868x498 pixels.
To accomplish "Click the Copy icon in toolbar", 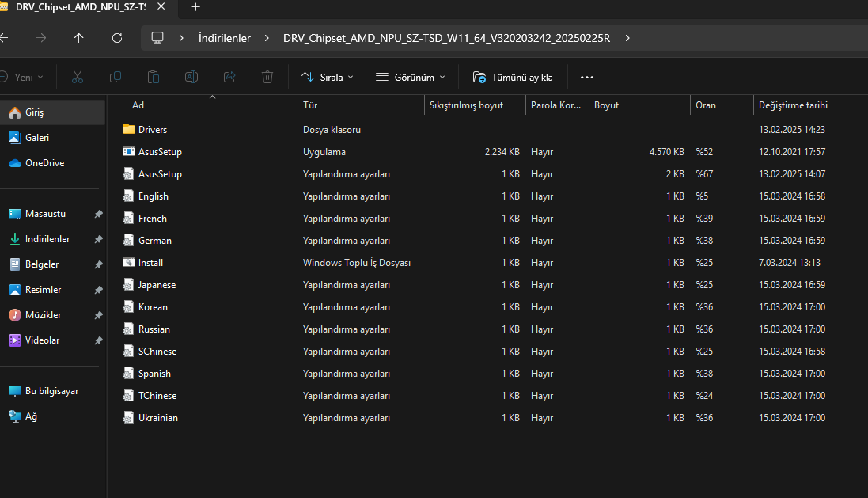I will click(116, 77).
